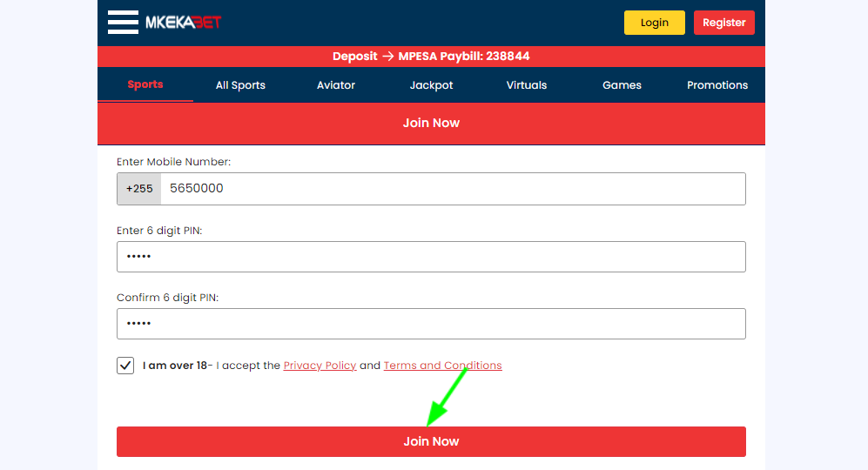Open the hamburger menu icon
The height and width of the screenshot is (470, 868).
(x=123, y=22)
